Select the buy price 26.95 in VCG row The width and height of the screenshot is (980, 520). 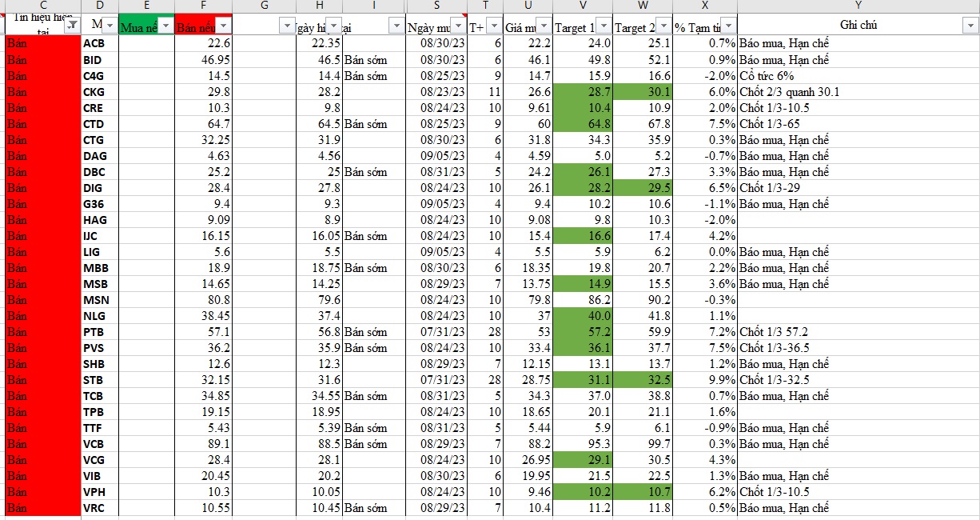coord(528,460)
